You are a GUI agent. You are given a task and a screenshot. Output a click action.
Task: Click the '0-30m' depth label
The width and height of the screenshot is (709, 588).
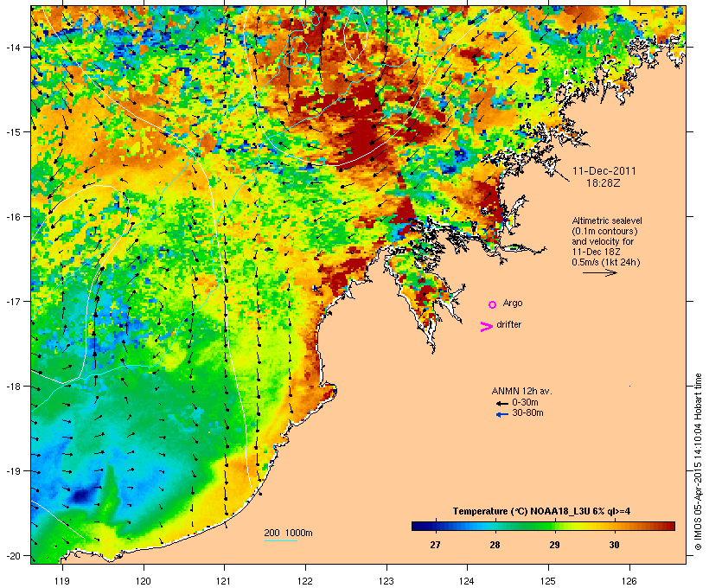(x=525, y=402)
